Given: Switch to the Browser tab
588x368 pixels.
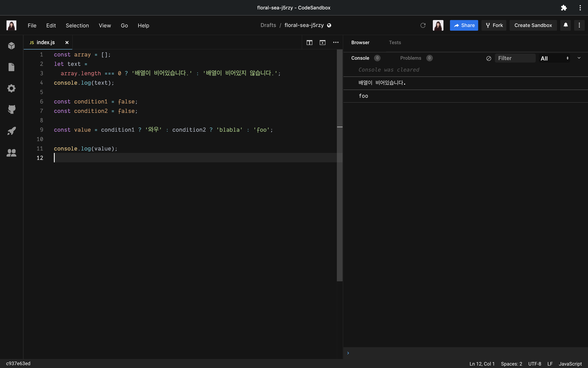Looking at the screenshot, I should [x=360, y=43].
